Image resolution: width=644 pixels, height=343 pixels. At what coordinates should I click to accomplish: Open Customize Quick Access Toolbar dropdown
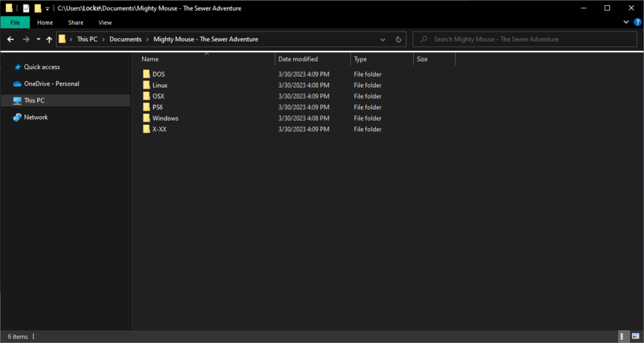click(x=47, y=8)
